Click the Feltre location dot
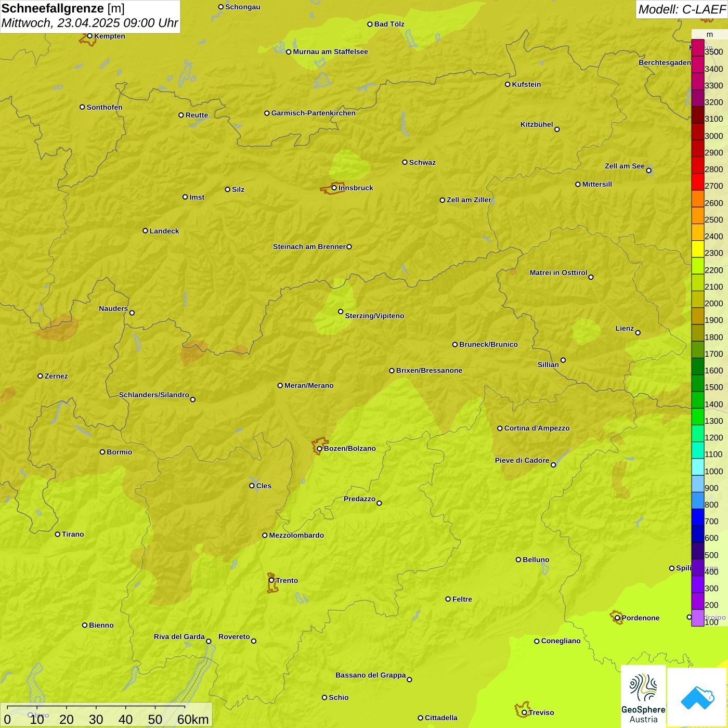The height and width of the screenshot is (728, 728). (x=448, y=599)
